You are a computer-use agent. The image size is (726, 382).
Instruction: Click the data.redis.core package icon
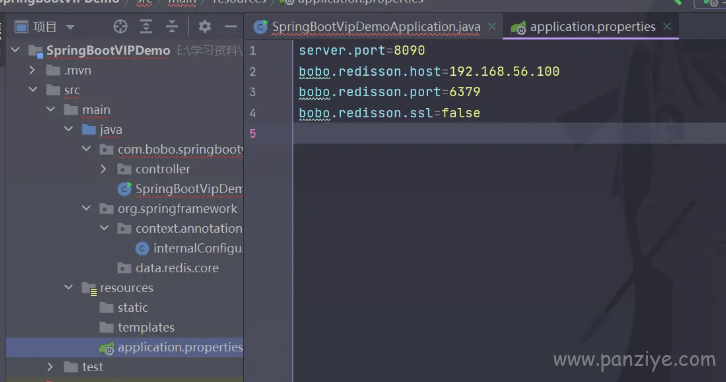click(x=124, y=268)
